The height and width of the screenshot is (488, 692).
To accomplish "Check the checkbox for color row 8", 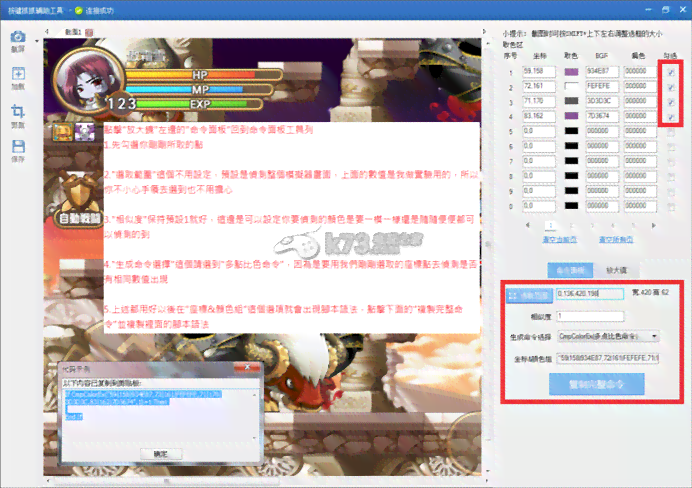I will pos(671,177).
